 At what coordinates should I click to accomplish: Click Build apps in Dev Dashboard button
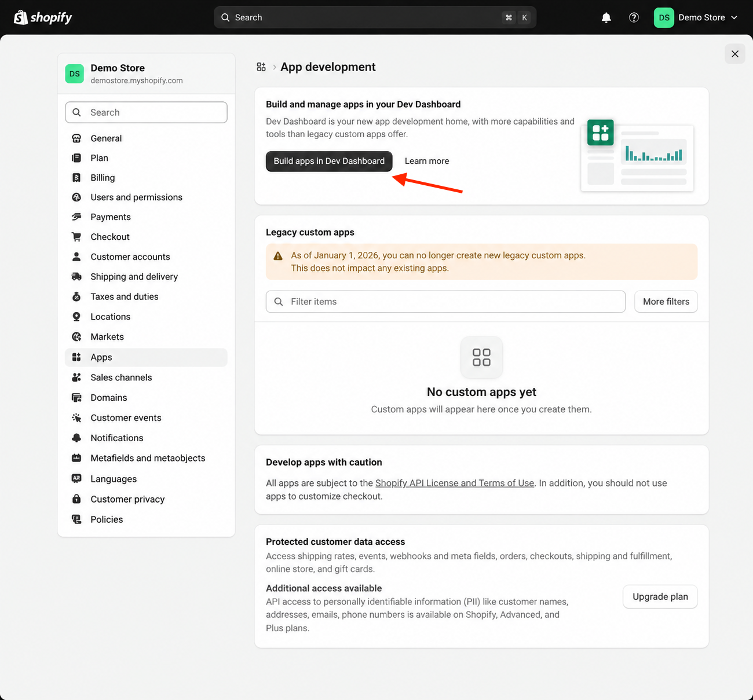(x=329, y=161)
